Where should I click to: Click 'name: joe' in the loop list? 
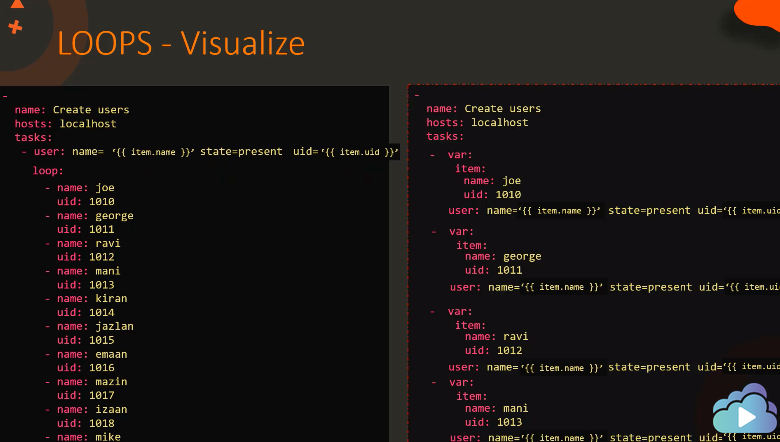(x=86, y=188)
